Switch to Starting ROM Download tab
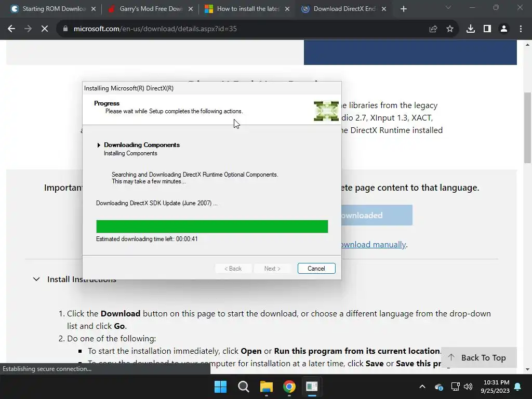Screen dimensions: 532x399 coord(54,9)
